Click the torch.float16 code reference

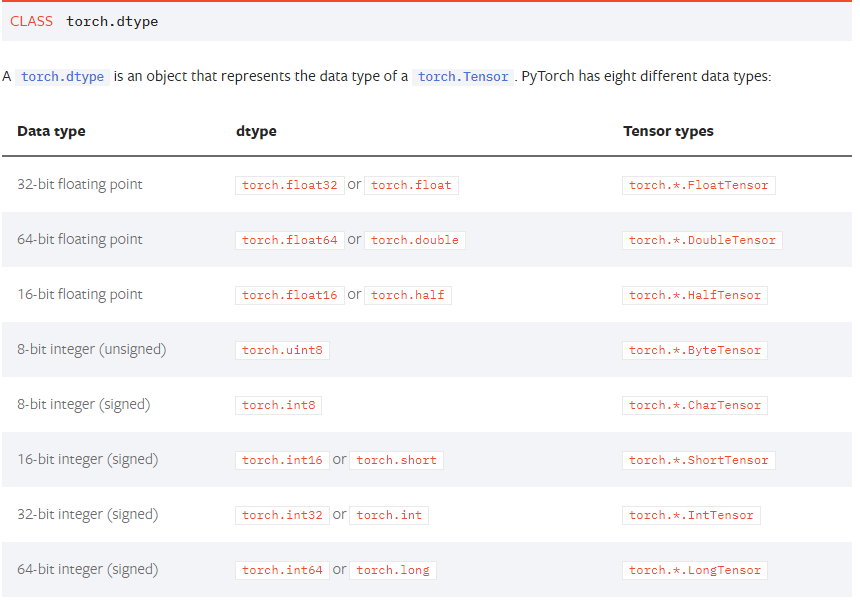click(289, 294)
